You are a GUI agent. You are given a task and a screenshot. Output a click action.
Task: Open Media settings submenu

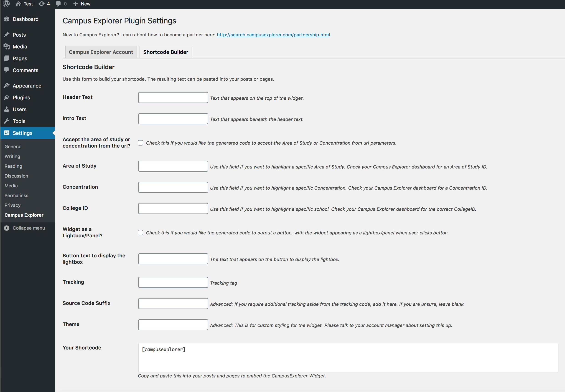click(11, 186)
